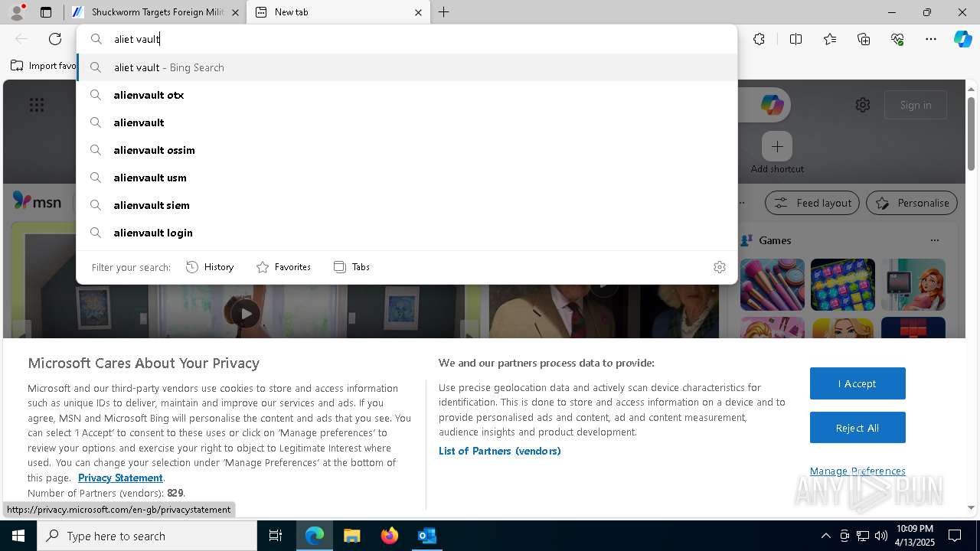The image size is (980, 551).
Task: Click the Copilot logo on the page
Action: point(772,105)
